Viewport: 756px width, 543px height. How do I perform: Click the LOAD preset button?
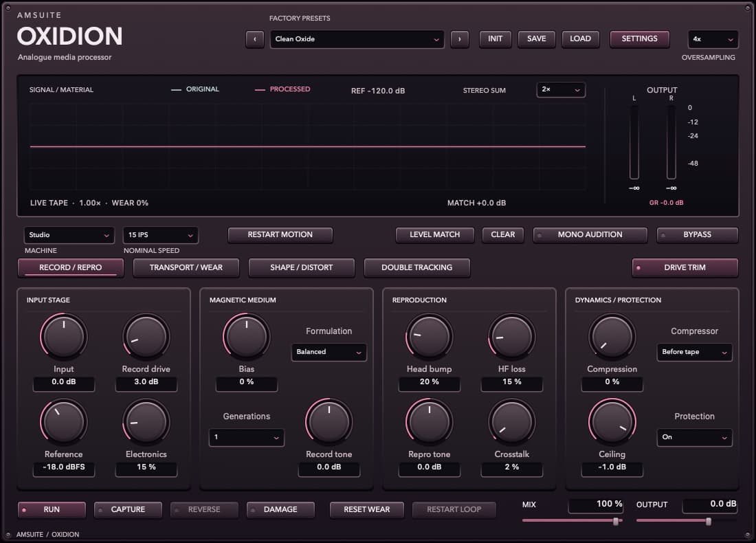pyautogui.click(x=580, y=39)
